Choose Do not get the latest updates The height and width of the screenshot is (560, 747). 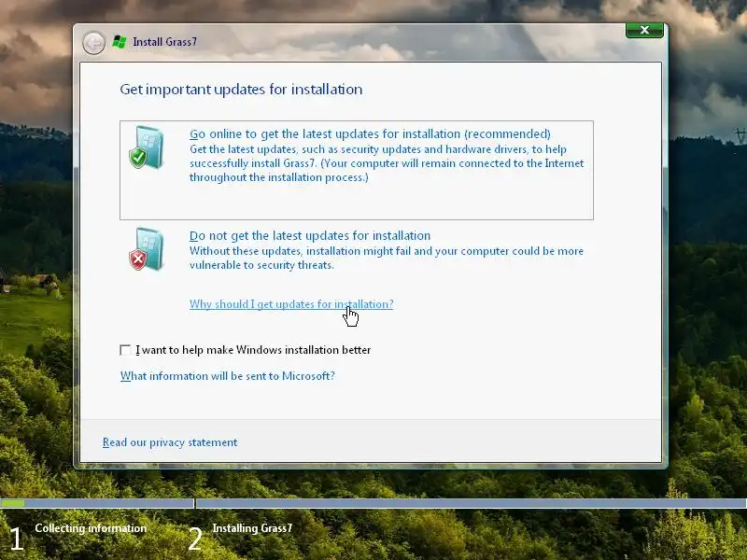(x=310, y=236)
